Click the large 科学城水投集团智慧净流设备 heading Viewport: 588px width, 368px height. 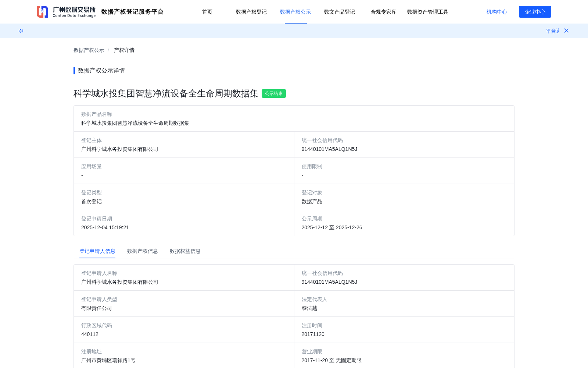(x=166, y=93)
